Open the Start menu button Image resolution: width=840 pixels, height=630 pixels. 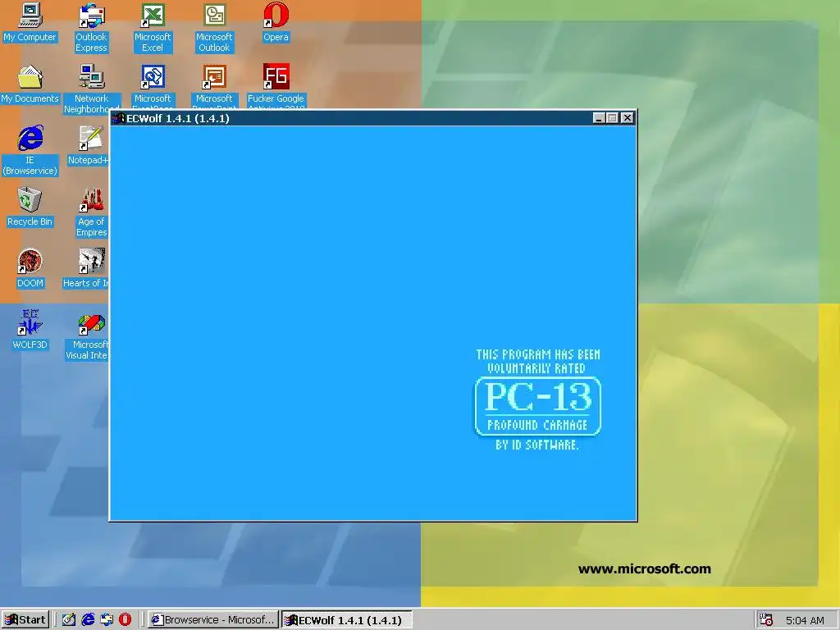coord(25,620)
